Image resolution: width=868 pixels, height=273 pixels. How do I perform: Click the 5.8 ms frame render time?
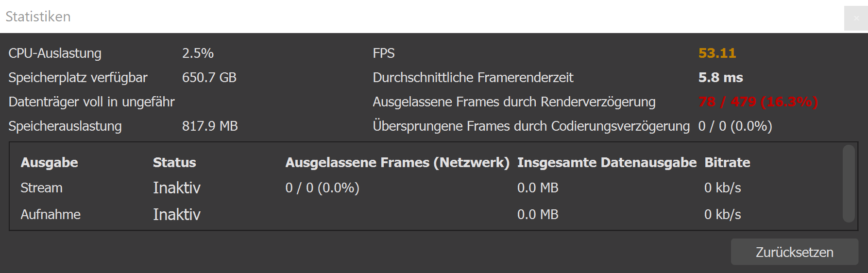coord(720,77)
